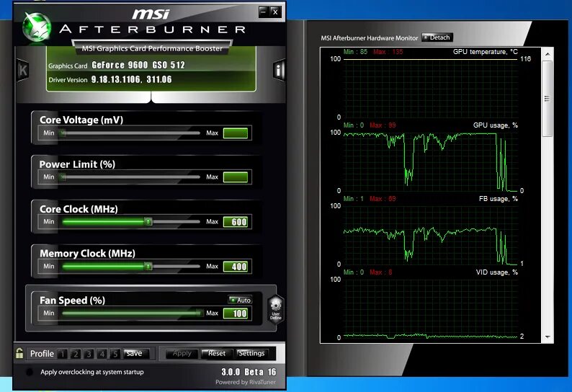Click the MSI Afterburner Hardware Monitor title
572x392 pixels.
click(x=369, y=38)
